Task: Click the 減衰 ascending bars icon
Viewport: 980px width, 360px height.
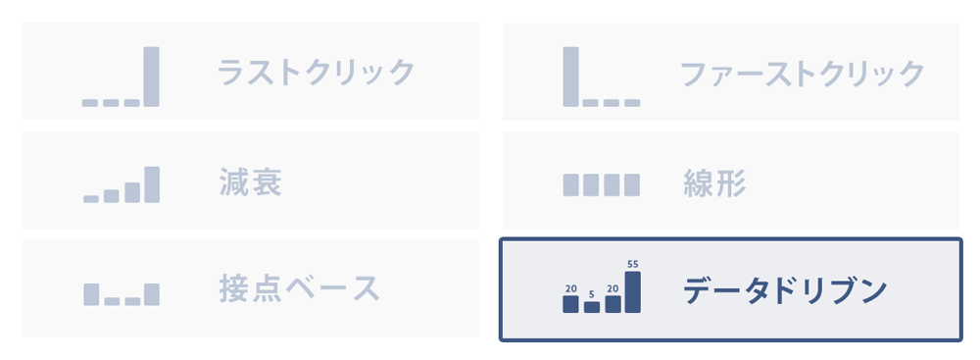Action: tap(122, 184)
